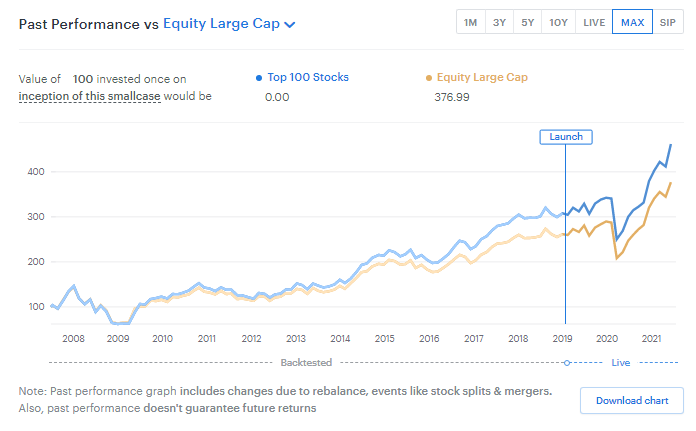The width and height of the screenshot is (696, 431).
Task: Switch to the 3Y time range
Action: (499, 23)
